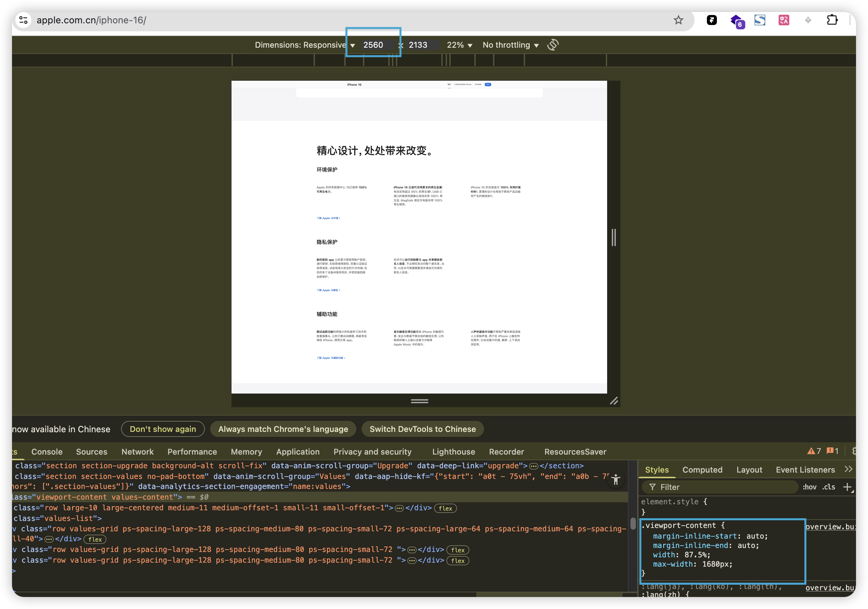Grab the bottom-edge viewport resize handle
Screen dimensions: 868x609
click(419, 401)
